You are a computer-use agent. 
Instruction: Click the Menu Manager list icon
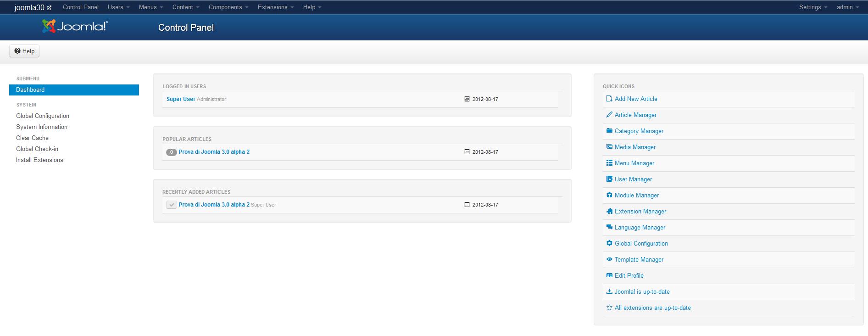[609, 163]
